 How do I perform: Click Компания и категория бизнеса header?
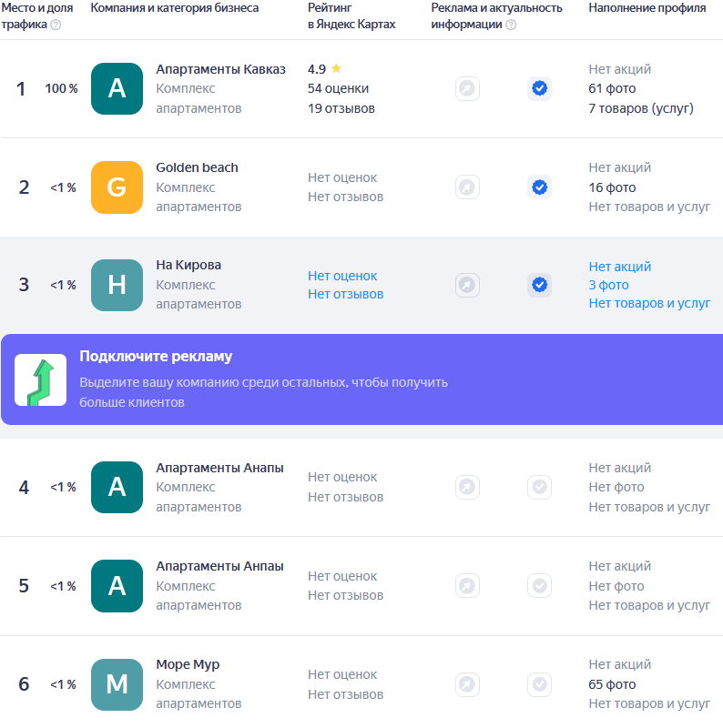point(175,8)
